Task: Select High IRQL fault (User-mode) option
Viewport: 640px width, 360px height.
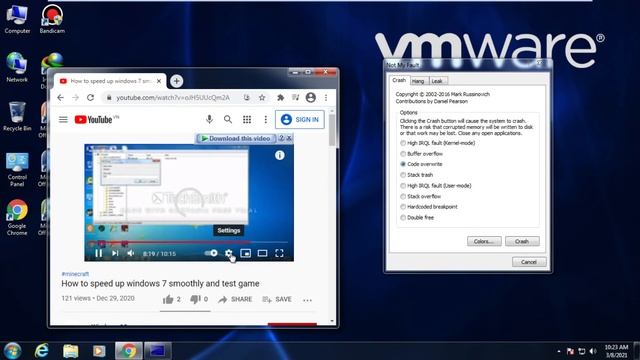Action: tap(436, 186)
